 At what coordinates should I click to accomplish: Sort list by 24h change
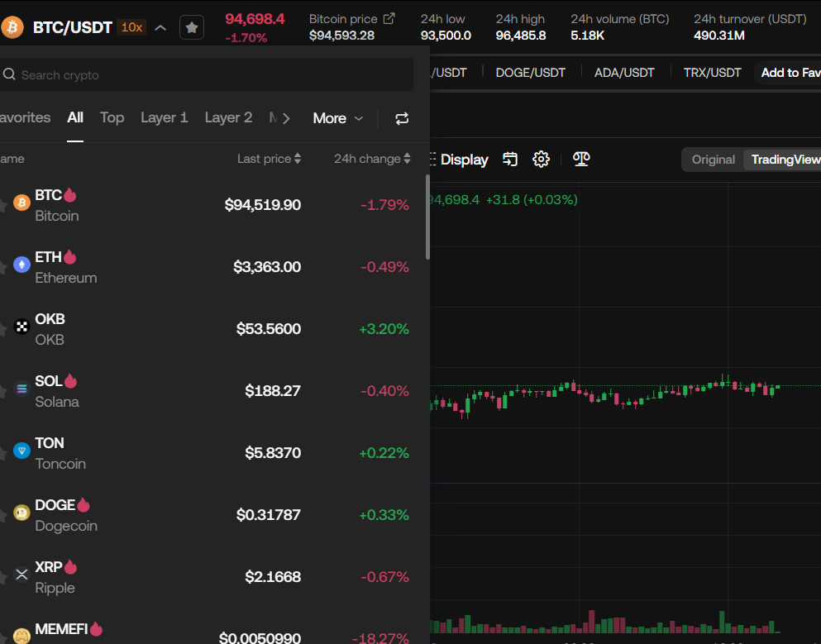(x=372, y=159)
